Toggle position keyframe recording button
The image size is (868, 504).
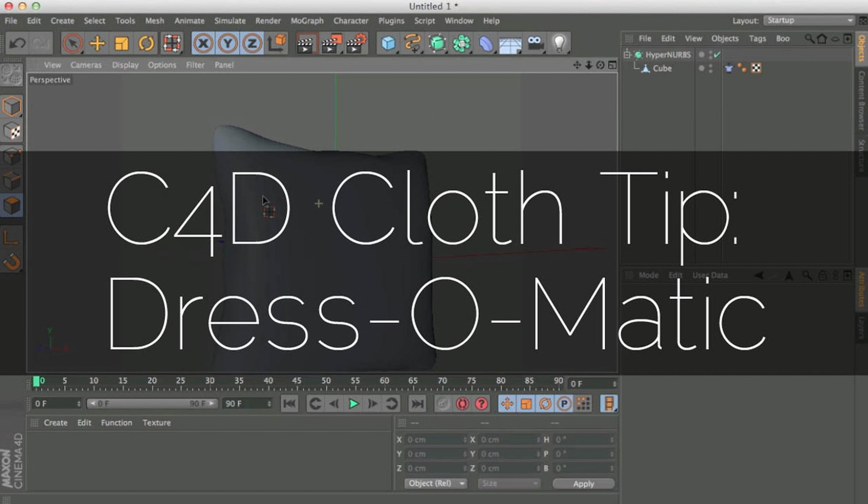click(507, 403)
